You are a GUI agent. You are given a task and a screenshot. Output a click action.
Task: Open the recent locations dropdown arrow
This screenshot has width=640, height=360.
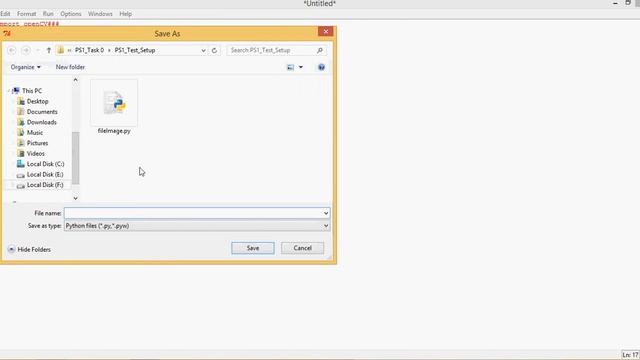pyautogui.click(x=38, y=50)
